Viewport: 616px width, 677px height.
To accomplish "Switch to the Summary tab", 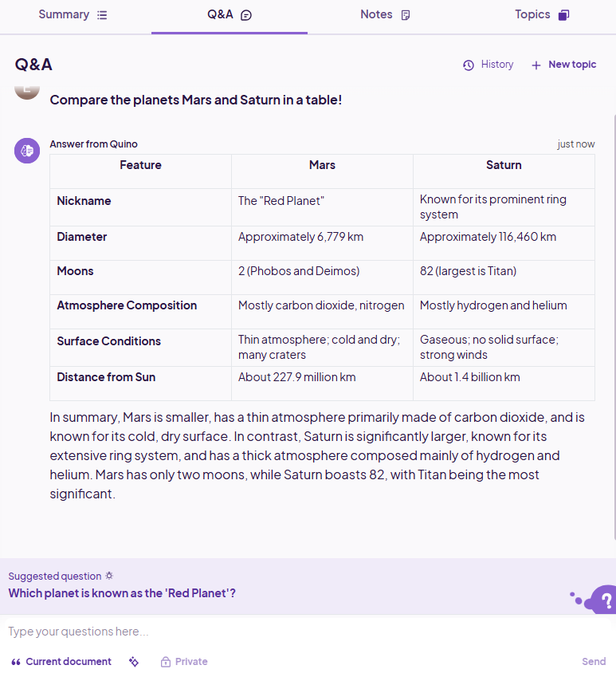I will pyautogui.click(x=73, y=15).
